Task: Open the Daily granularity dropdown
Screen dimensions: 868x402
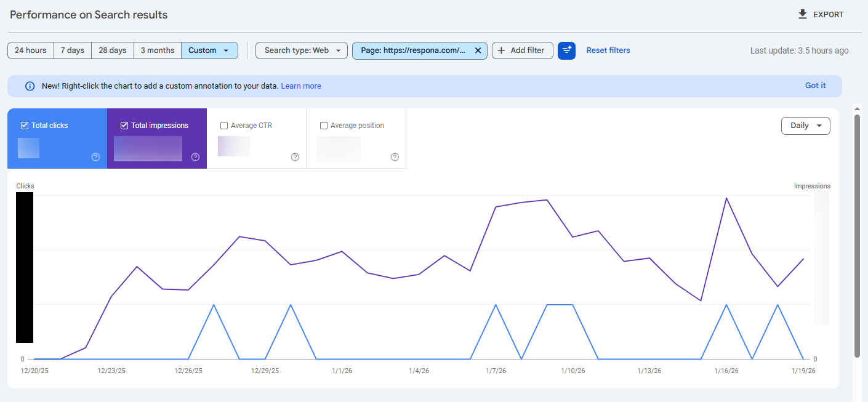Action: [x=805, y=126]
